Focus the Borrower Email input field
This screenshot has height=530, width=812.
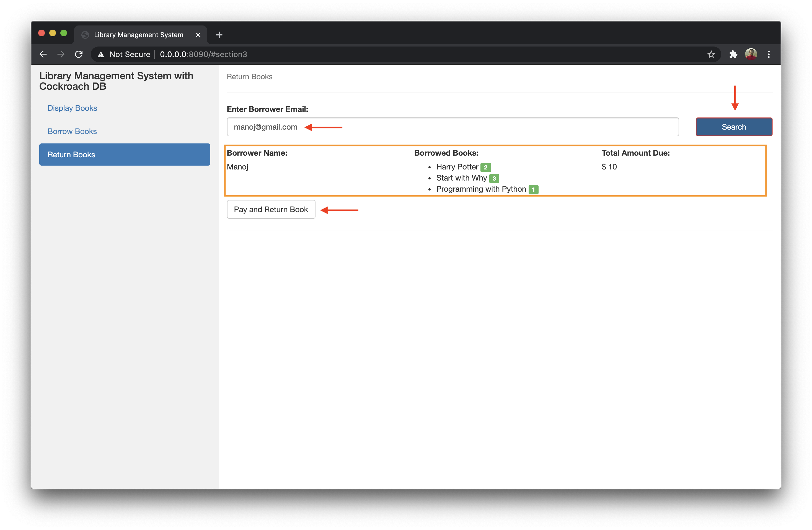click(452, 127)
